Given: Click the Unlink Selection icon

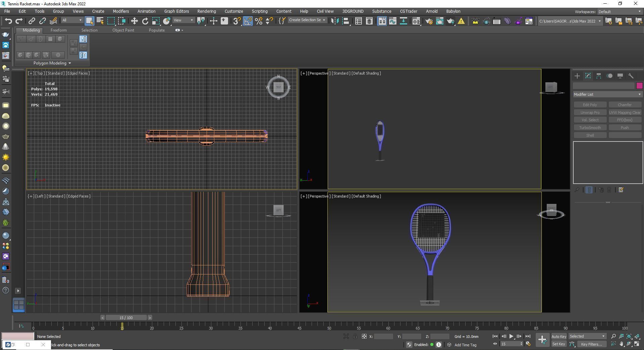Looking at the screenshot, I should pos(42,21).
